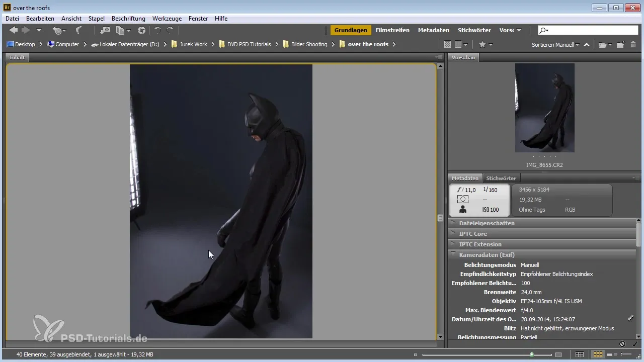This screenshot has height=362, width=644.
Task: Navigate to Desktop in the path bar
Action: point(21,44)
